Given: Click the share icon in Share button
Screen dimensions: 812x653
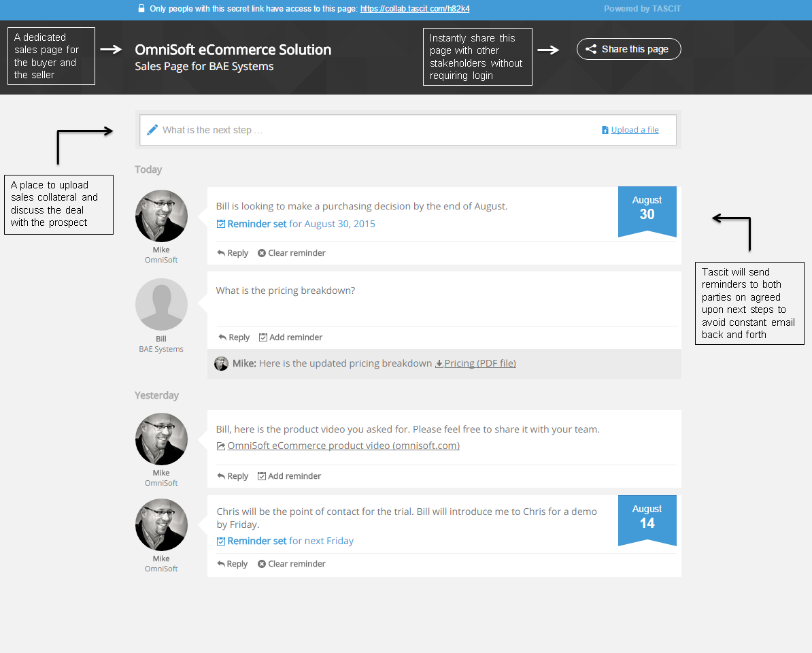Looking at the screenshot, I should click(x=591, y=49).
